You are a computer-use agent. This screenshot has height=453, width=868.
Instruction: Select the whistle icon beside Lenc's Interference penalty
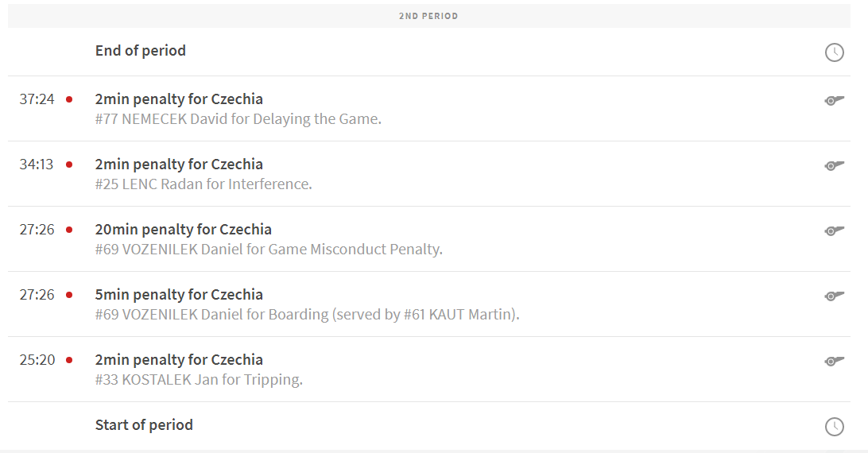pos(834,165)
